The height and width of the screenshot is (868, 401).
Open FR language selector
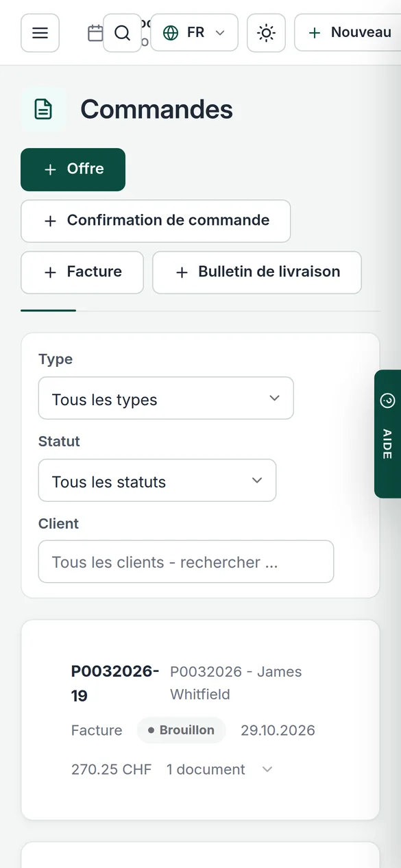[194, 33]
